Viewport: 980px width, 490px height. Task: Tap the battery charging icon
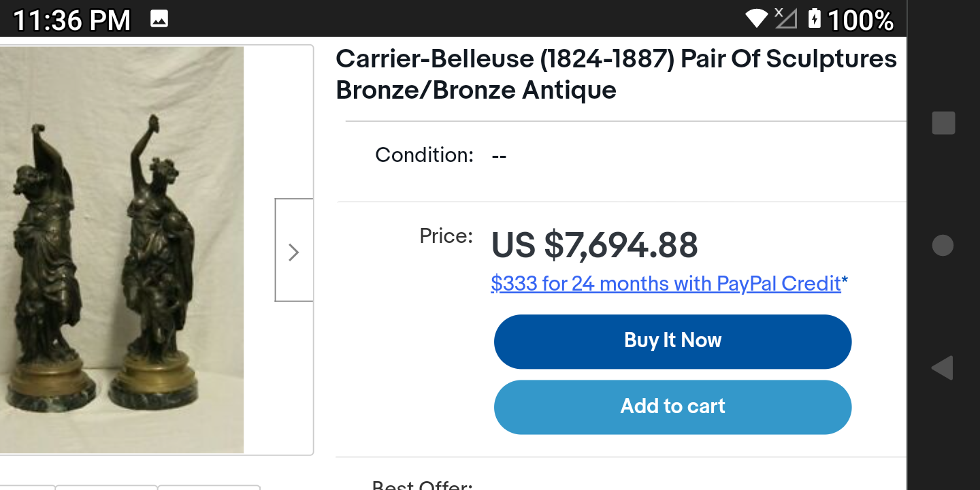tap(815, 18)
